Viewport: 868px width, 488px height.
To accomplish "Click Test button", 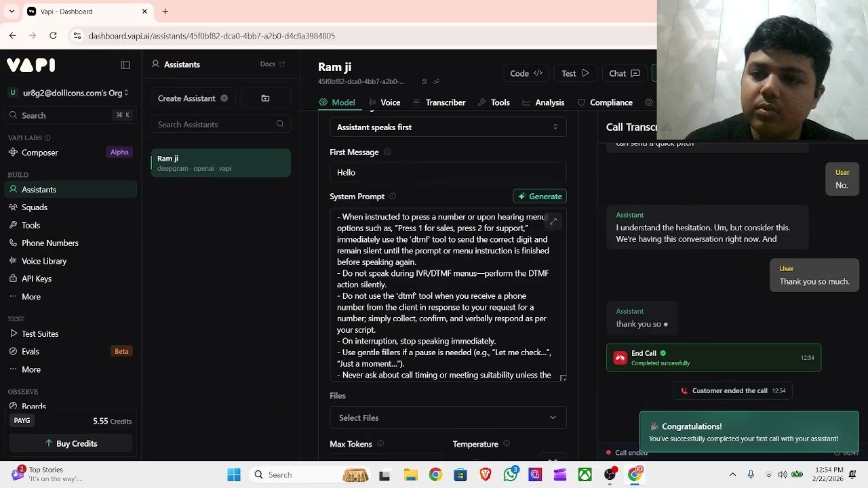I will click(x=575, y=73).
